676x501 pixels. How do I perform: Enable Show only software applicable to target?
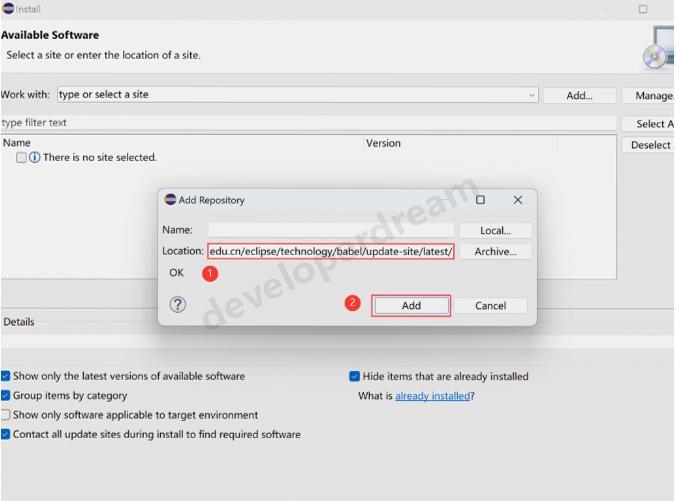click(x=6, y=415)
